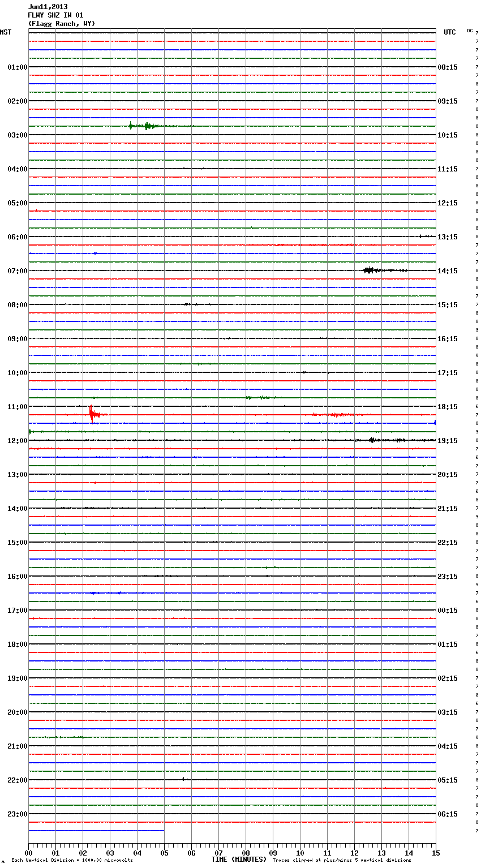The image size is (481, 868).
Task: Click the 16:15 UTC label
Action: [x=448, y=339]
